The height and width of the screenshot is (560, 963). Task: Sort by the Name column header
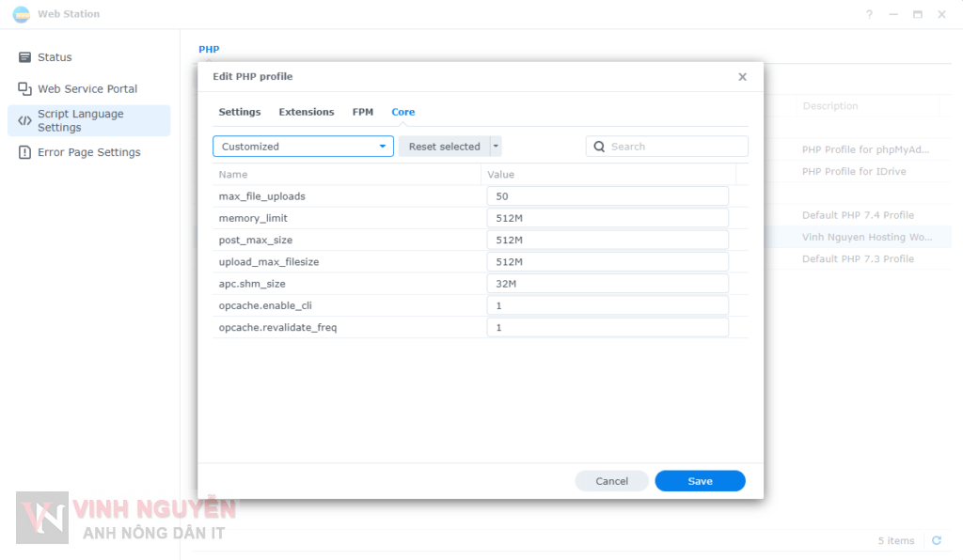pyautogui.click(x=233, y=175)
